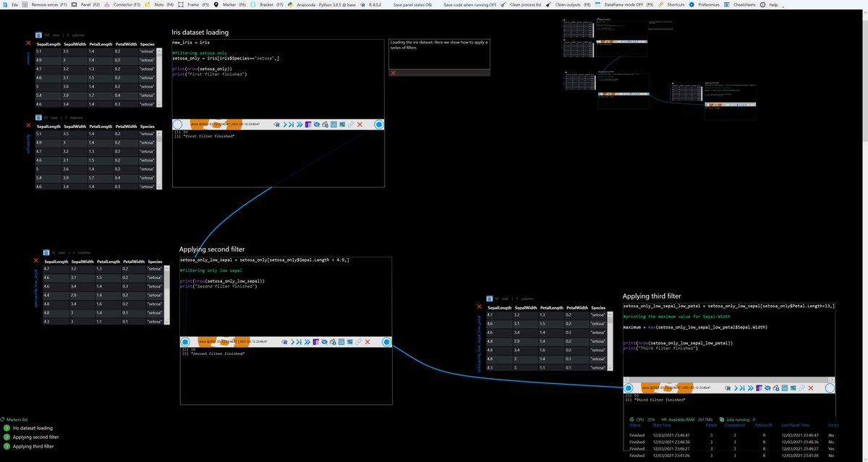Add a Marker (F6)
The image size is (868, 462).
coord(231,4)
